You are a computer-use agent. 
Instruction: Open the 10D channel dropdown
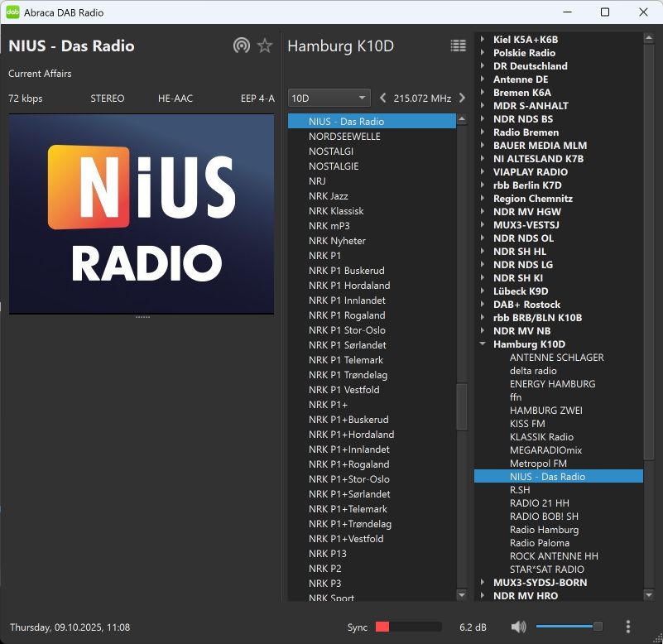point(329,98)
